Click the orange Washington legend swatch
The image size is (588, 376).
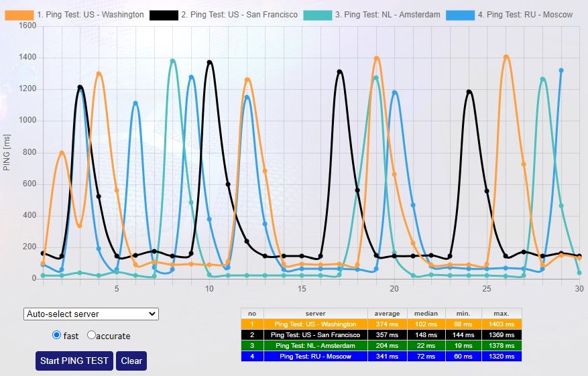click(x=18, y=14)
